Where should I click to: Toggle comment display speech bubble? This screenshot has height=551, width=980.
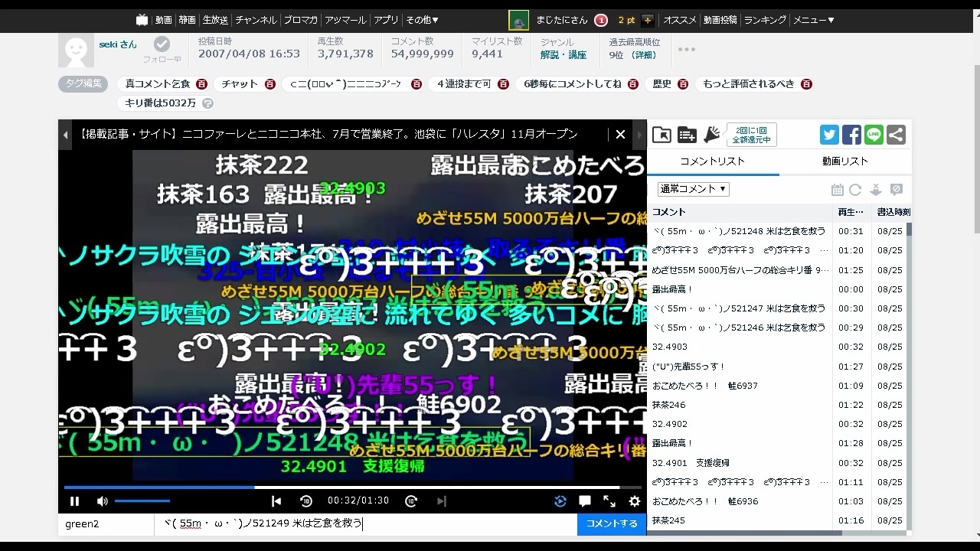(x=585, y=501)
